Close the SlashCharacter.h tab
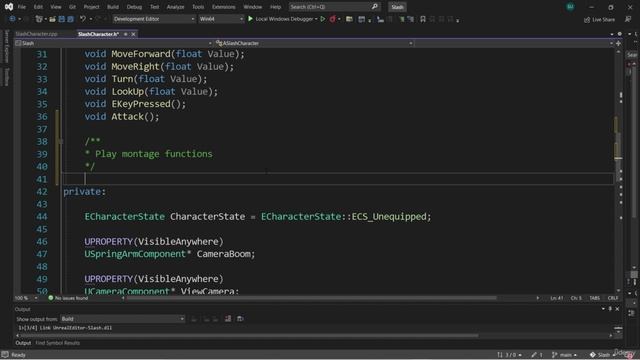This screenshot has height=360, width=640. coord(133,34)
